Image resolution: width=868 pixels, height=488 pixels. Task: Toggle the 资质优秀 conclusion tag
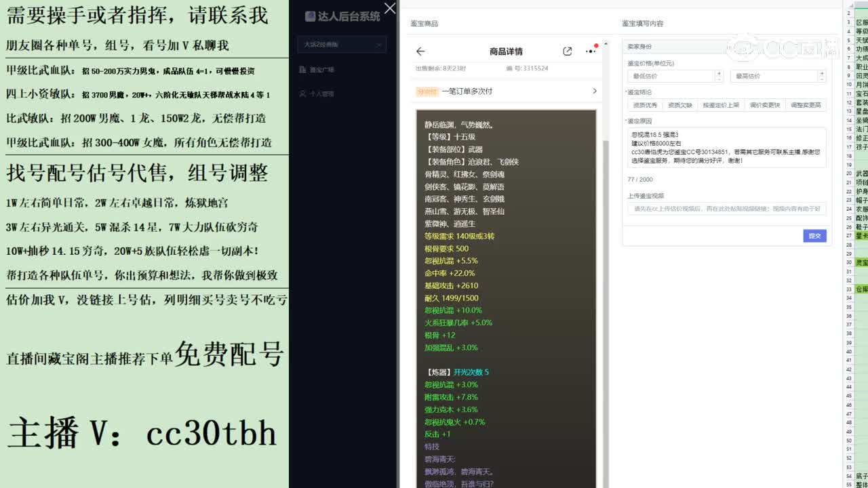tap(644, 104)
